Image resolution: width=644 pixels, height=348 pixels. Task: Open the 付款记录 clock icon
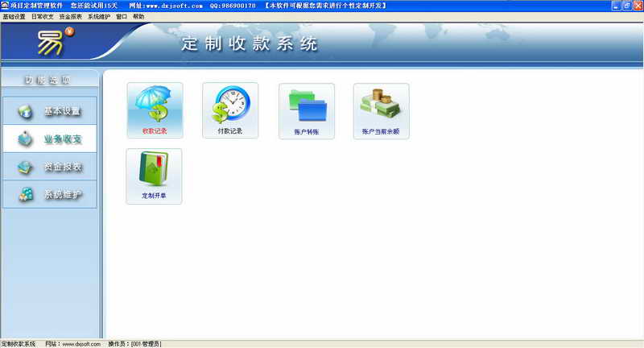click(x=230, y=110)
